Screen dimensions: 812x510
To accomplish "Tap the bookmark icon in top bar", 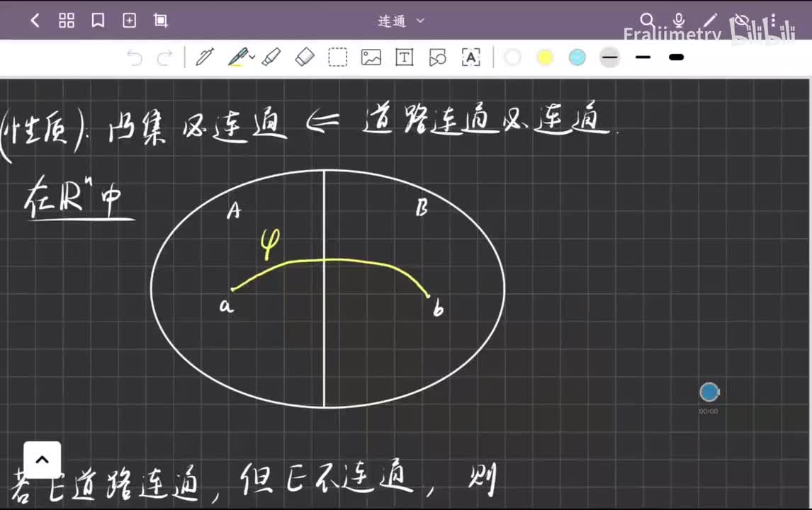I will (98, 21).
